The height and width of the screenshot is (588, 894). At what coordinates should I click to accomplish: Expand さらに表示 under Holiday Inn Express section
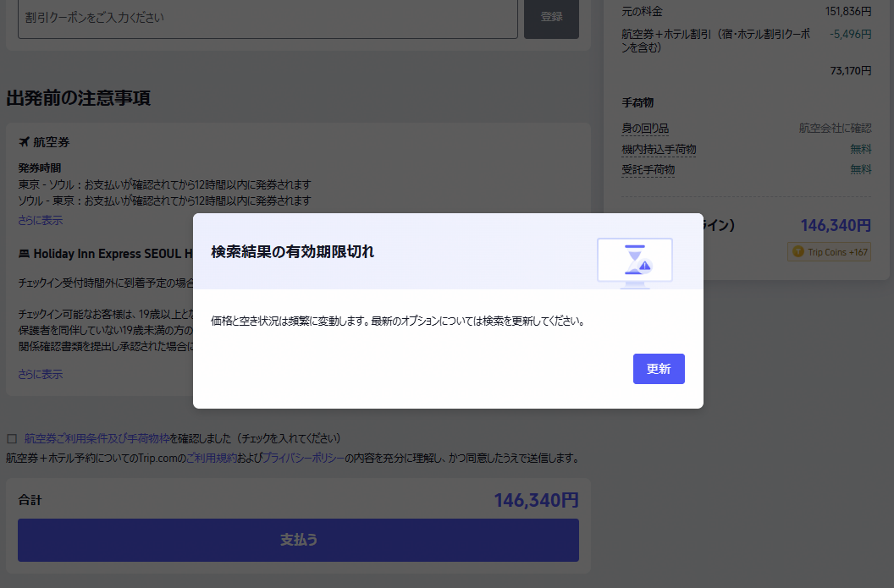[41, 374]
